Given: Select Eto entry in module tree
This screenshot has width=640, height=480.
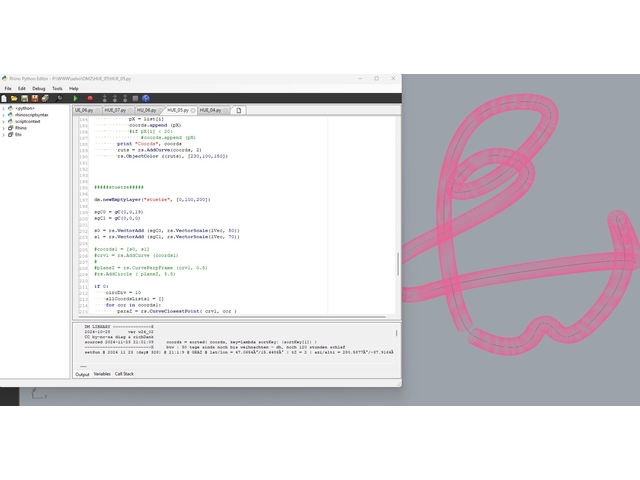Looking at the screenshot, I should (18, 135).
